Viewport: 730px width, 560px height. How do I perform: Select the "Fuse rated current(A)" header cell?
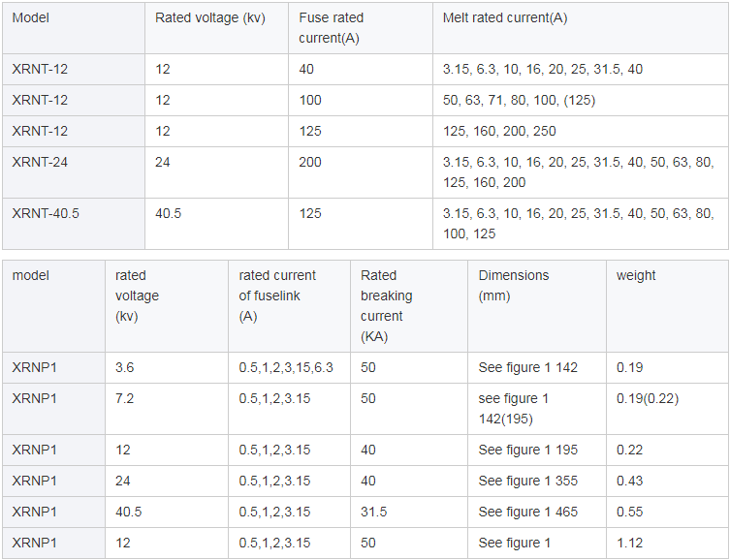coord(332,28)
